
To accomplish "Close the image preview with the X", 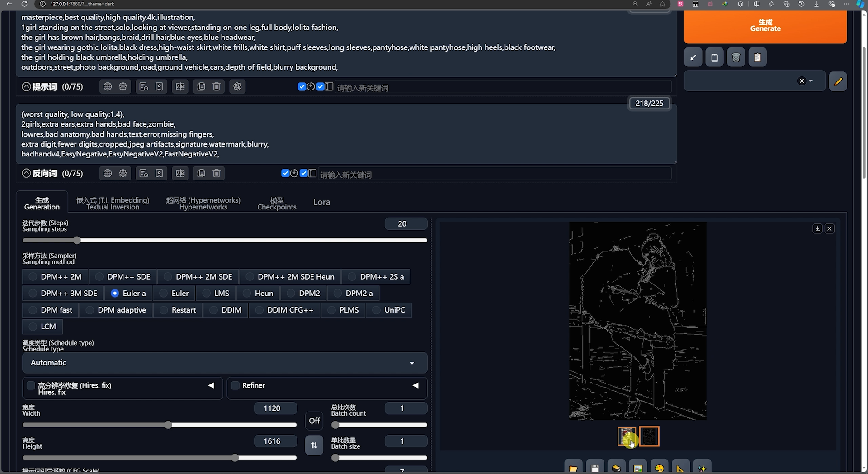I will tap(830, 228).
